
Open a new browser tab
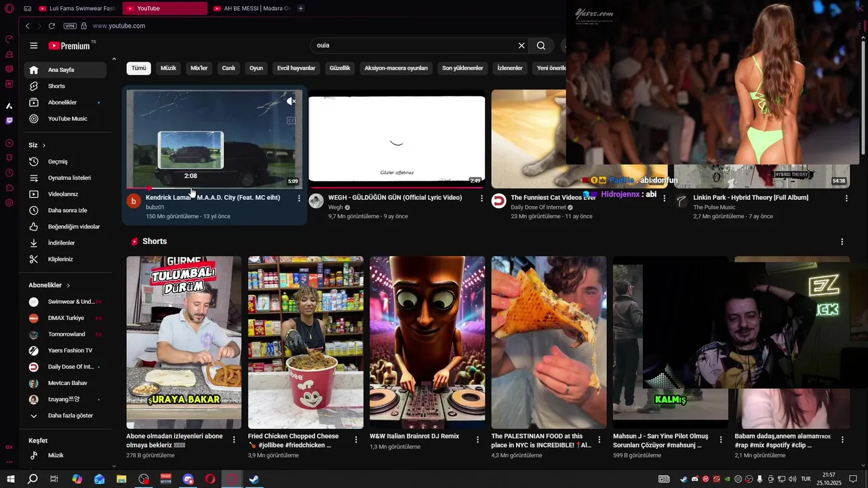(300, 8)
